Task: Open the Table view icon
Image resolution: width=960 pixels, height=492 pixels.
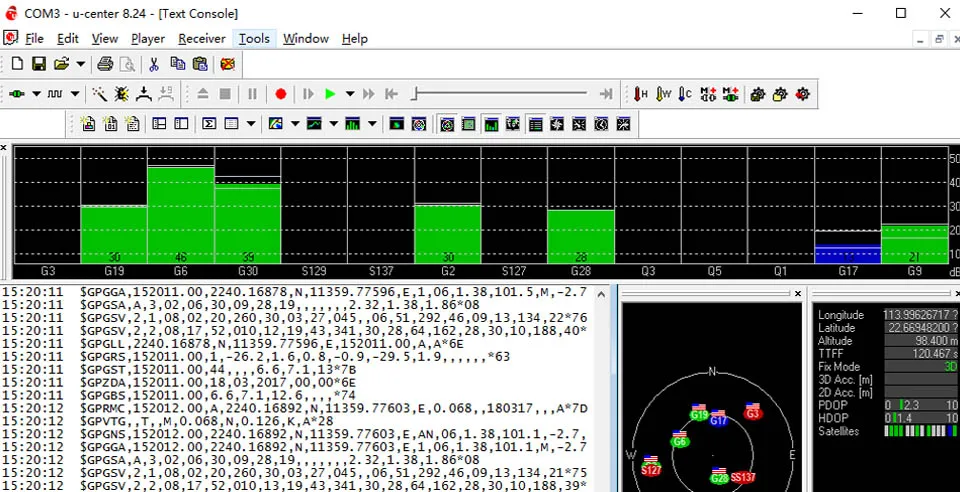Action: point(231,124)
